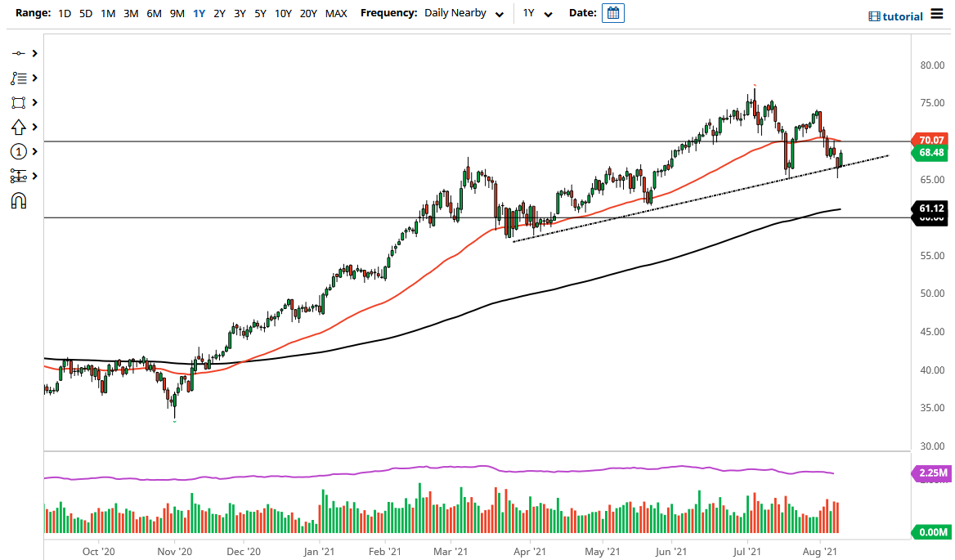Click the 5Y range link
Image resolution: width=955 pixels, height=560 pixels.
coord(259,13)
